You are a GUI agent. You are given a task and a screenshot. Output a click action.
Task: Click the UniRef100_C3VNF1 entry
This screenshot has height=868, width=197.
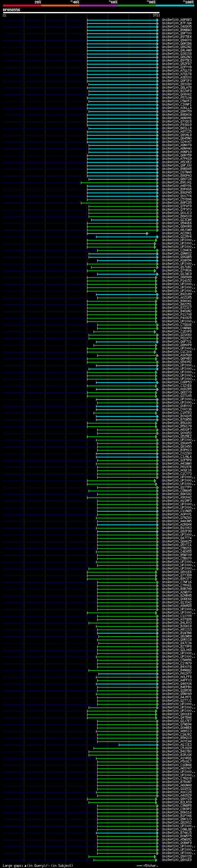[x=176, y=104]
